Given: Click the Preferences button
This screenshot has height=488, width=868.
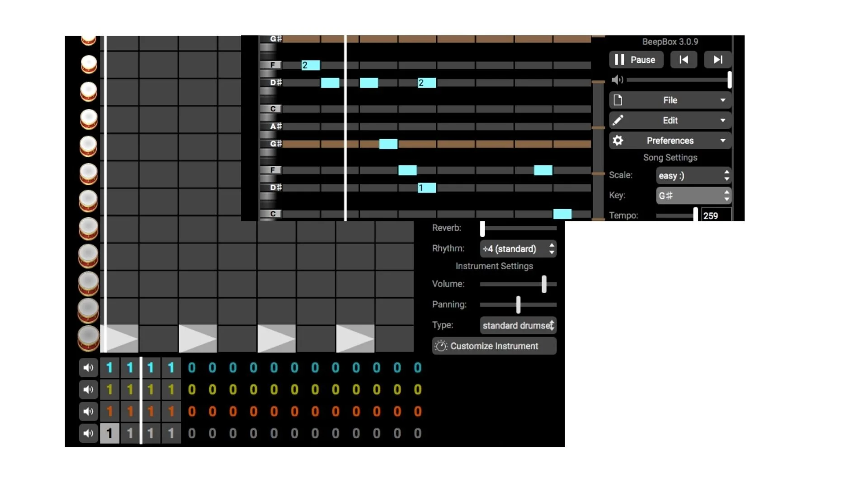Looking at the screenshot, I should 670,141.
